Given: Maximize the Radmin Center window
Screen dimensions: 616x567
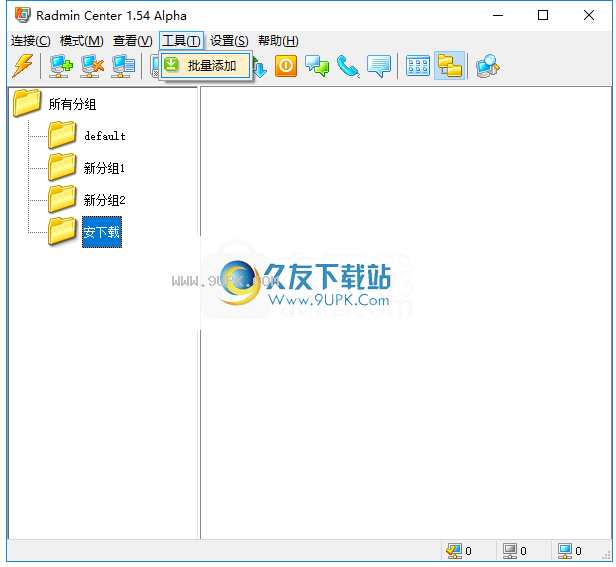Looking at the screenshot, I should pos(543,15).
